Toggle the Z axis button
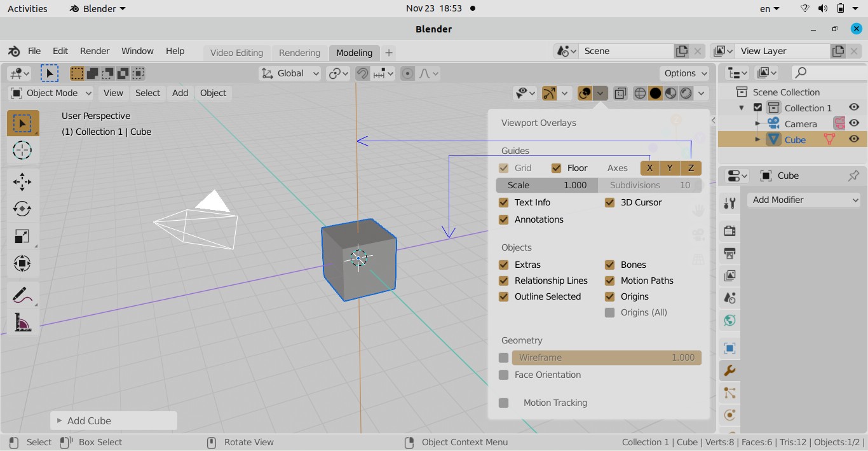The image size is (868, 451). click(x=691, y=168)
